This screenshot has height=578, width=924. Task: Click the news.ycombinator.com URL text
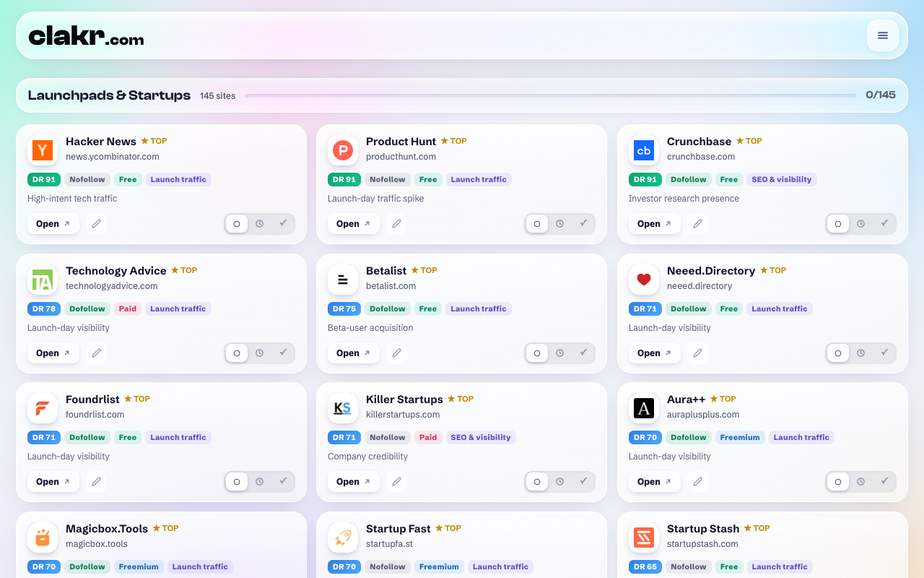(113, 157)
